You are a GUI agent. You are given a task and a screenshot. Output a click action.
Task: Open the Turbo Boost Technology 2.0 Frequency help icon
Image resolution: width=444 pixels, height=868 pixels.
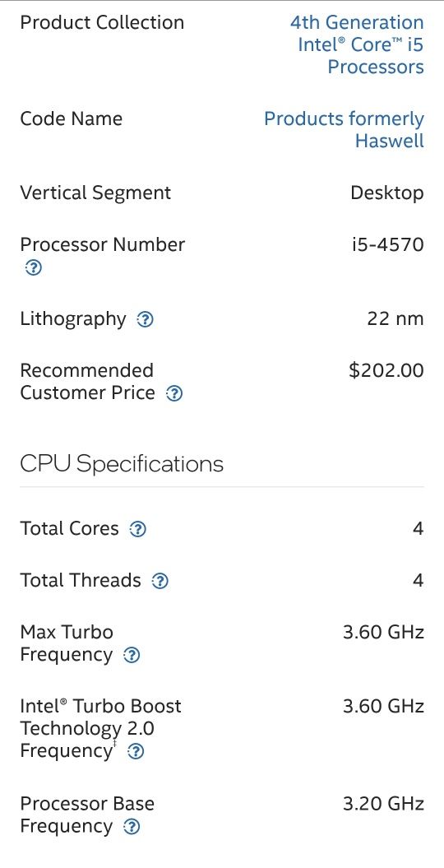click(136, 752)
